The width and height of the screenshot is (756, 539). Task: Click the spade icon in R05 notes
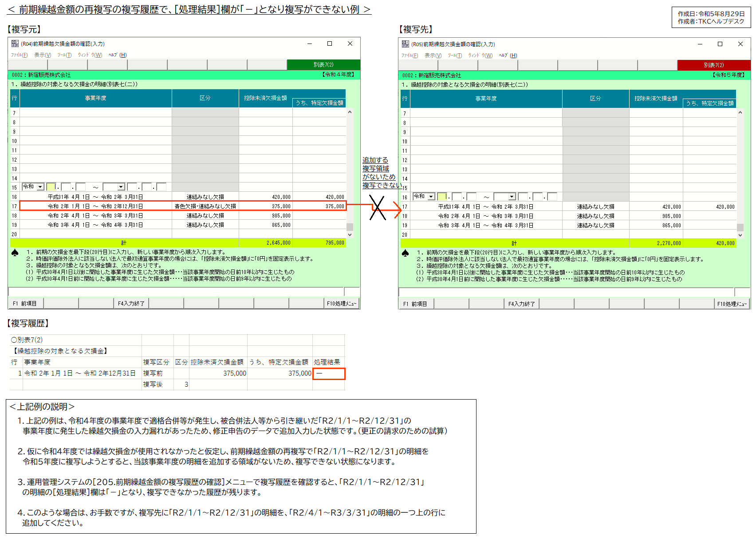(405, 253)
